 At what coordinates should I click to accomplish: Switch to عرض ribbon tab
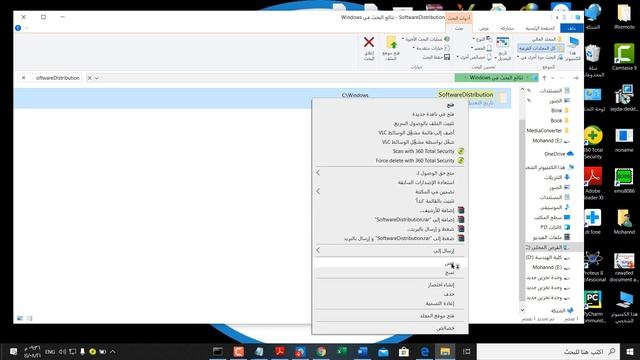click(484, 28)
